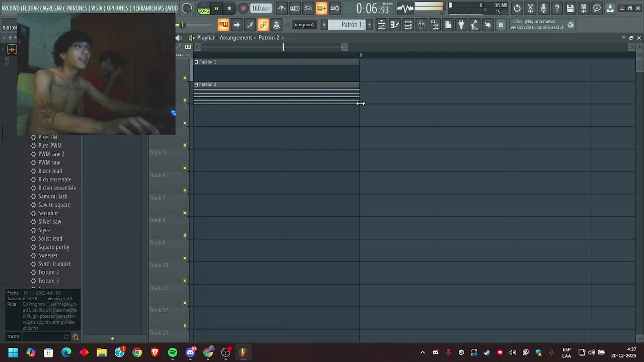Click the plus button below the channel area

pos(112,338)
